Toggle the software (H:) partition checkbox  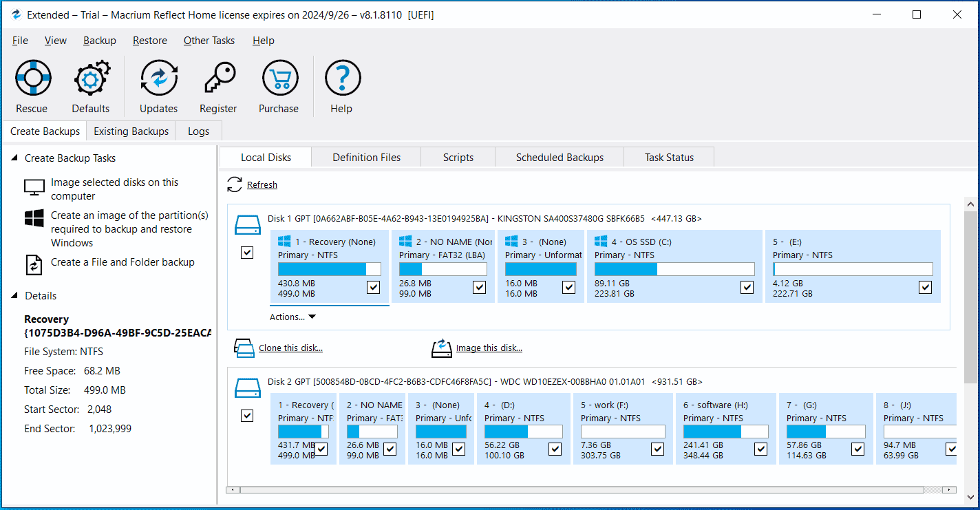(760, 449)
